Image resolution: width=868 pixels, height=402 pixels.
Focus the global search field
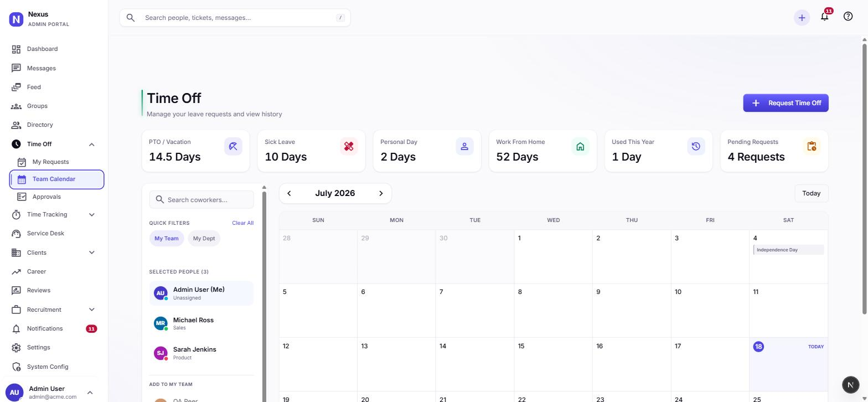(235, 18)
